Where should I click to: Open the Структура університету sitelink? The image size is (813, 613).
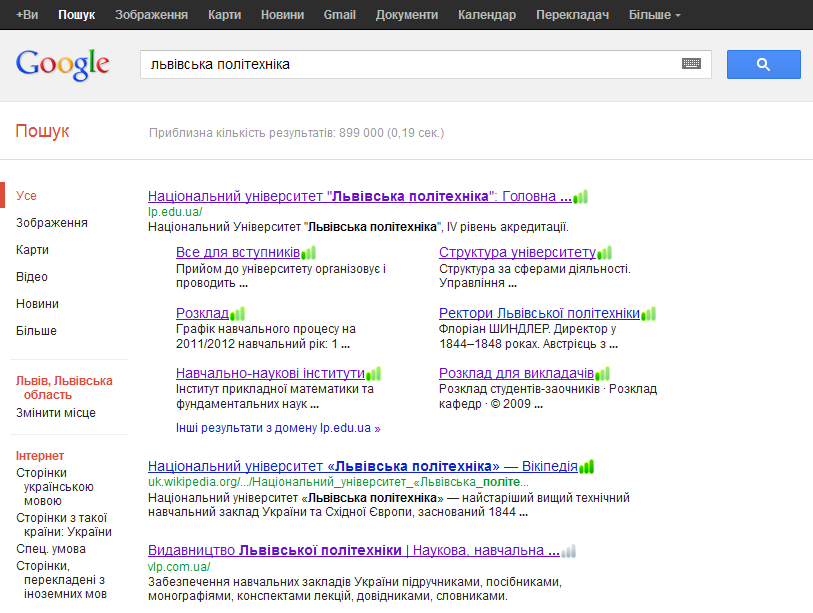tap(517, 253)
